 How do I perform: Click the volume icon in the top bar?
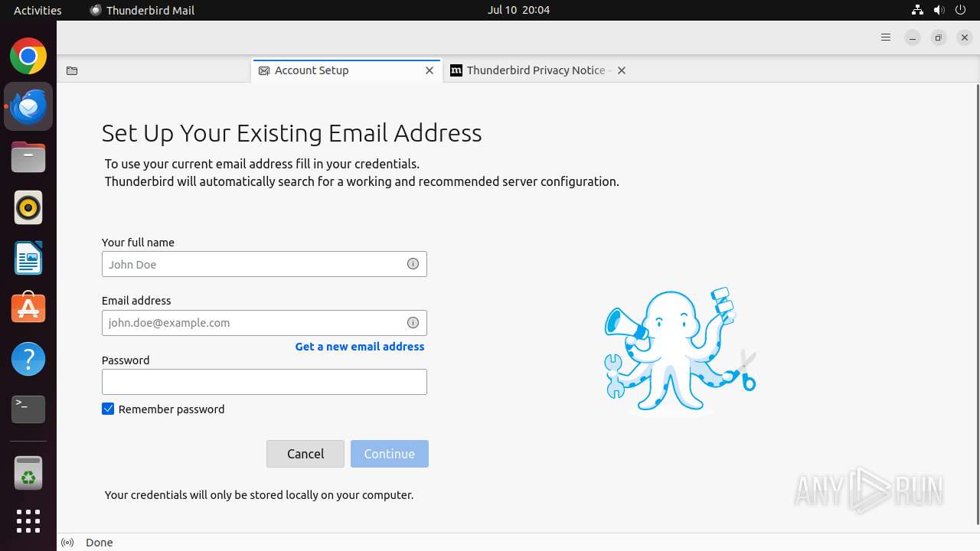pos(939,10)
